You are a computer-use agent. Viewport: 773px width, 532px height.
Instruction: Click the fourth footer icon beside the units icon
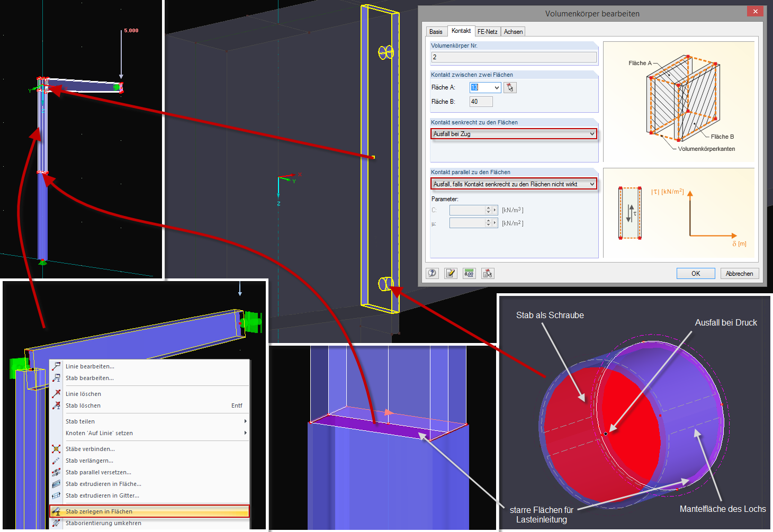click(488, 273)
